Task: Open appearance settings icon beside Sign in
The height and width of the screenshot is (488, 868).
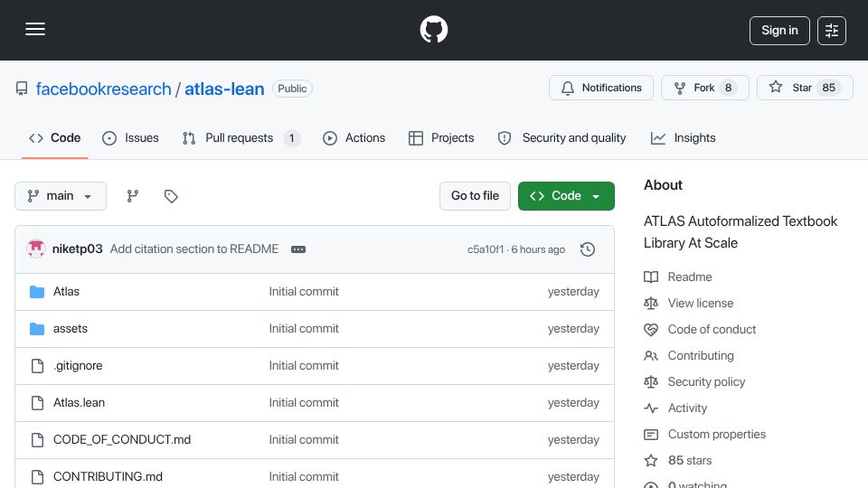Action: [x=832, y=31]
